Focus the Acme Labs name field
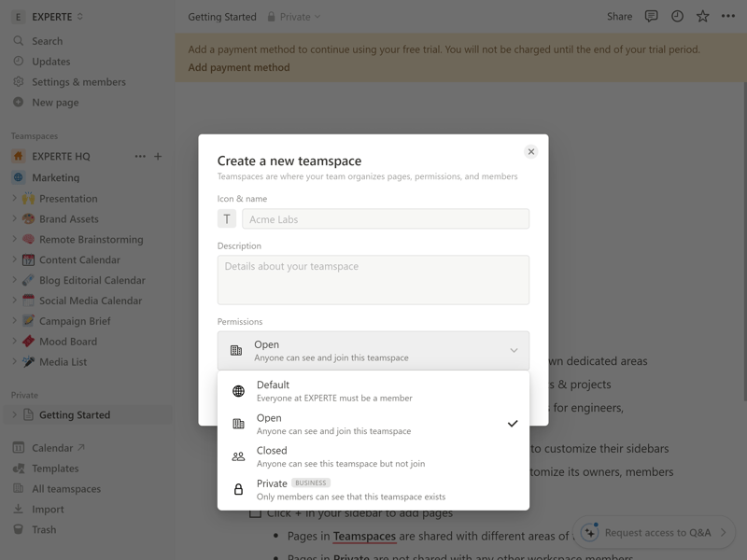This screenshot has width=747, height=560. pyautogui.click(x=386, y=219)
